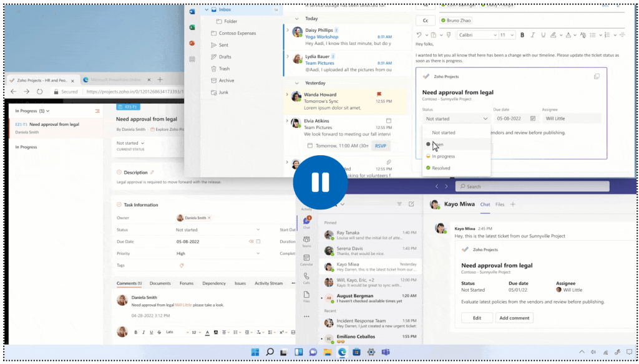
Task: Pause the video with the center button
Action: [319, 182]
